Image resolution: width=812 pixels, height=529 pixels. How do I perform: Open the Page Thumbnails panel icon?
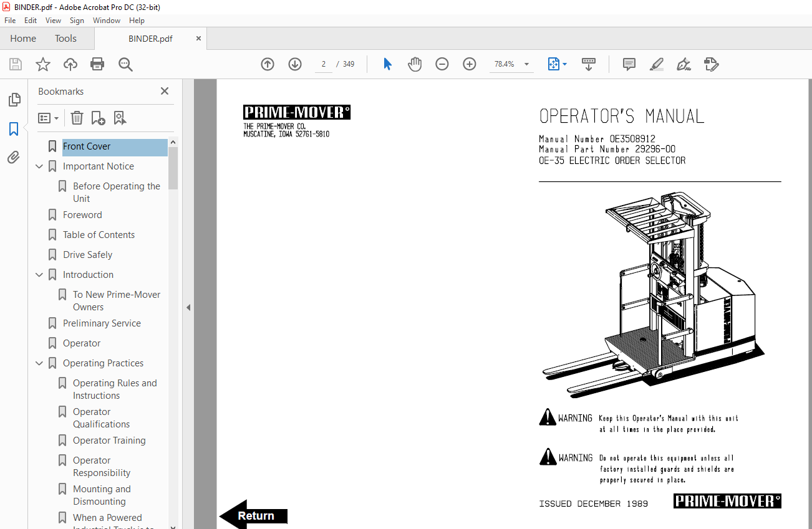[x=14, y=100]
